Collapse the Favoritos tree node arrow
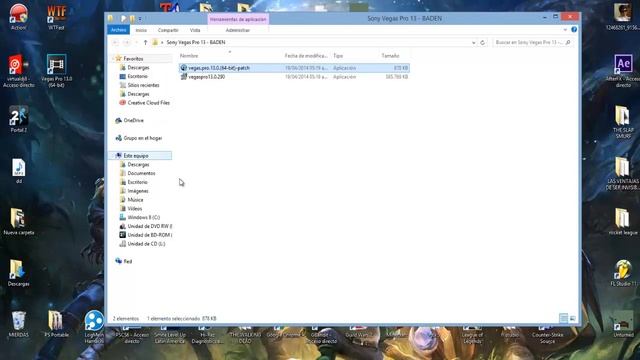640x360 pixels. click(114, 59)
